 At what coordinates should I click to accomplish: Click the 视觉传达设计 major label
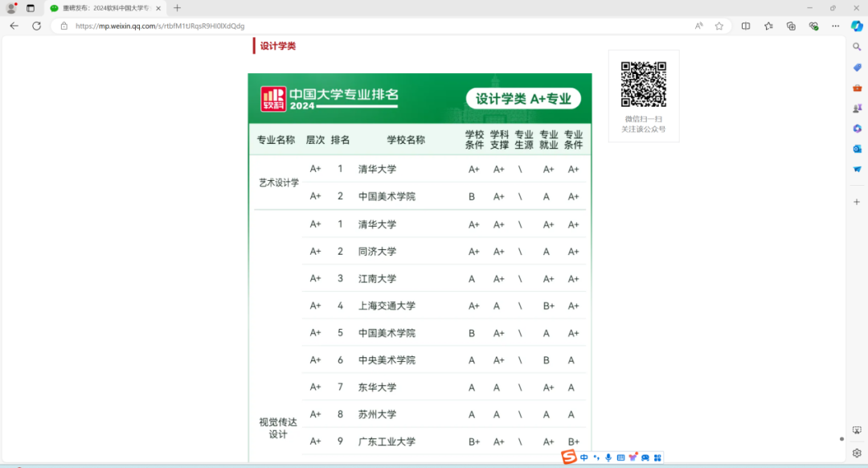tap(278, 428)
